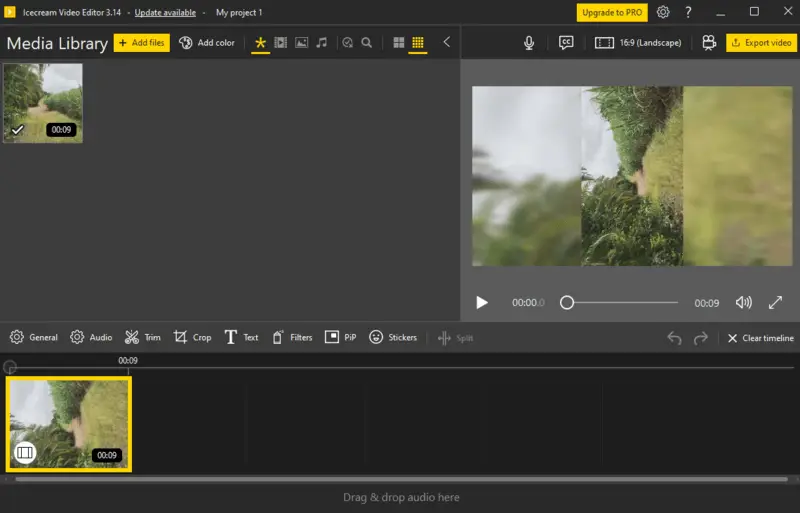Filter library by video files
This screenshot has height=513, width=800.
[x=281, y=43]
